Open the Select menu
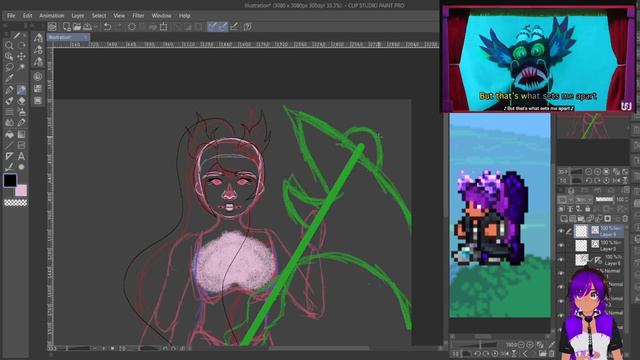Viewport: 640px width, 360px height. click(x=99, y=16)
